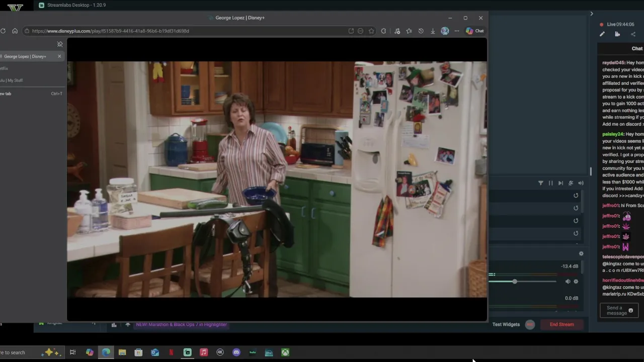Click the circled ellipsis icon in address bar
The image size is (644, 362).
click(360, 31)
